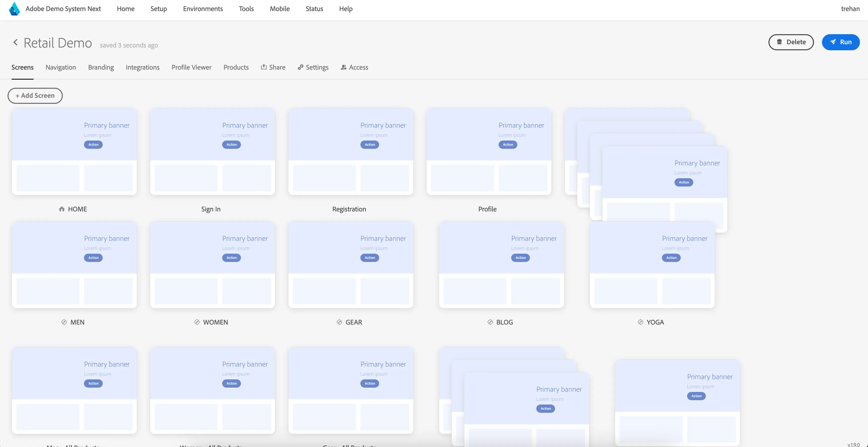Open the MEN screen thumbnail
The width and height of the screenshot is (868, 447).
(x=74, y=265)
